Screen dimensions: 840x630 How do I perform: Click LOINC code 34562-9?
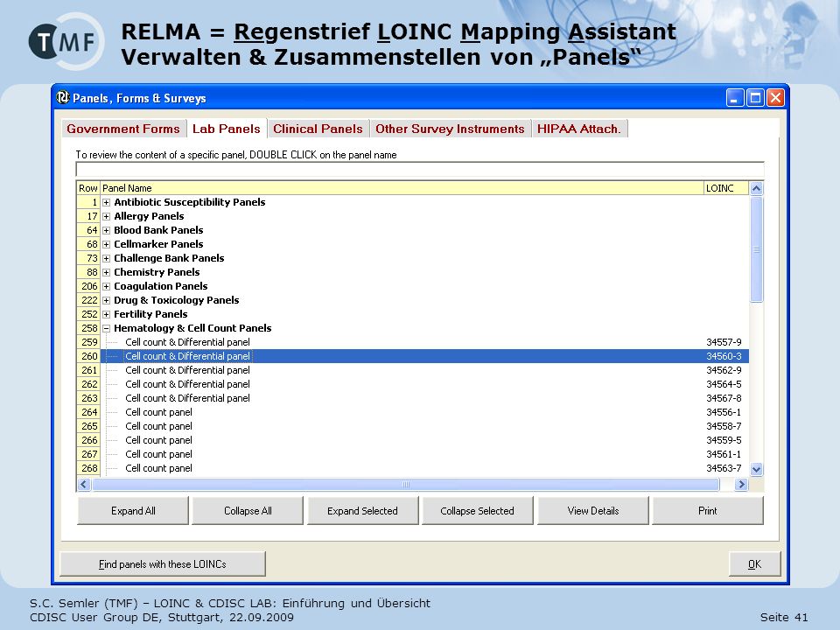[x=724, y=370]
